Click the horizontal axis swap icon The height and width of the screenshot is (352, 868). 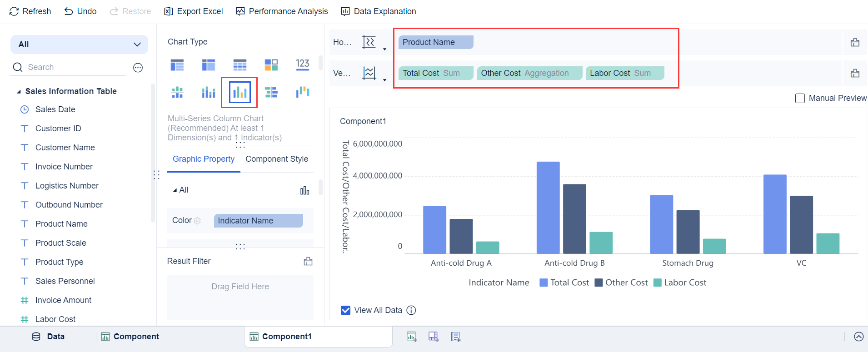369,42
